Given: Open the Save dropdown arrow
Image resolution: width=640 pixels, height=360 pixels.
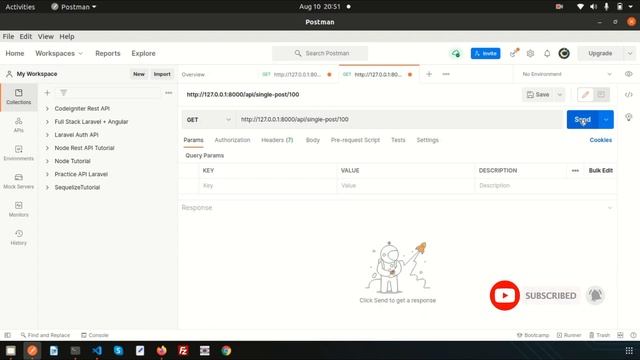Looking at the screenshot, I should [x=560, y=95].
